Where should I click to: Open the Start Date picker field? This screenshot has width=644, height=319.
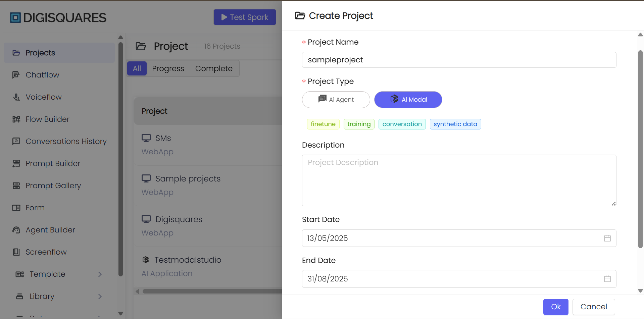pyautogui.click(x=459, y=238)
